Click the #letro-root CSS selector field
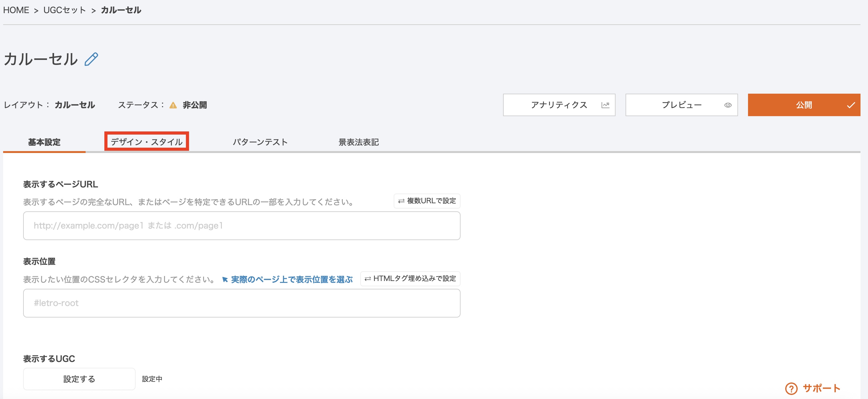The width and height of the screenshot is (868, 399). point(241,303)
